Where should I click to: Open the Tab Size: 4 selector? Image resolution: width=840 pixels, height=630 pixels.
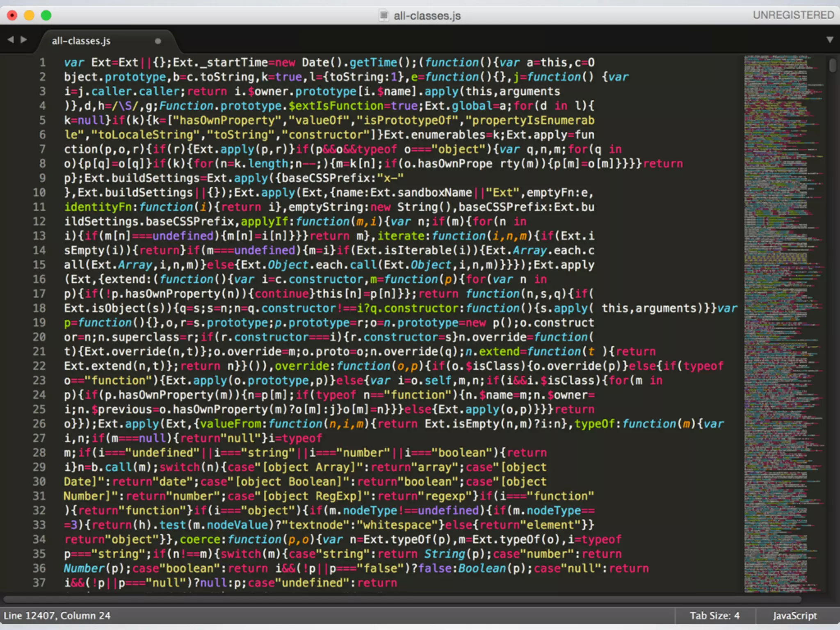point(714,616)
